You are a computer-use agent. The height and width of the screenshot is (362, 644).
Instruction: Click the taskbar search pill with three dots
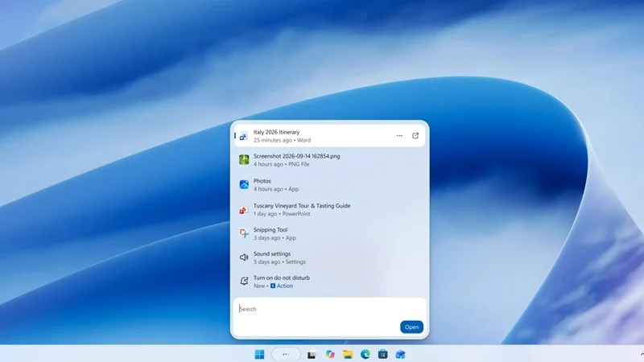pyautogui.click(x=286, y=354)
